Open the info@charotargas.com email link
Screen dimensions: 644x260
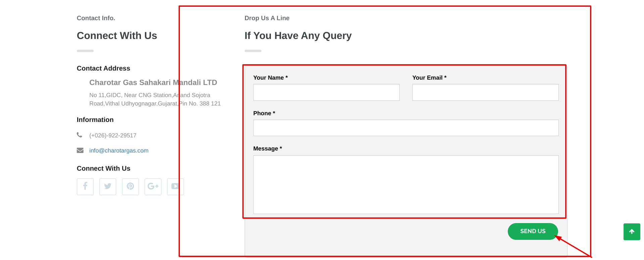pyautogui.click(x=119, y=150)
